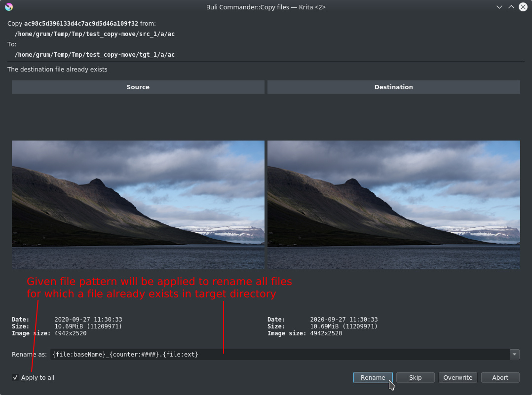The width and height of the screenshot is (532, 395).
Task: Select the Destination column header
Action: click(393, 87)
